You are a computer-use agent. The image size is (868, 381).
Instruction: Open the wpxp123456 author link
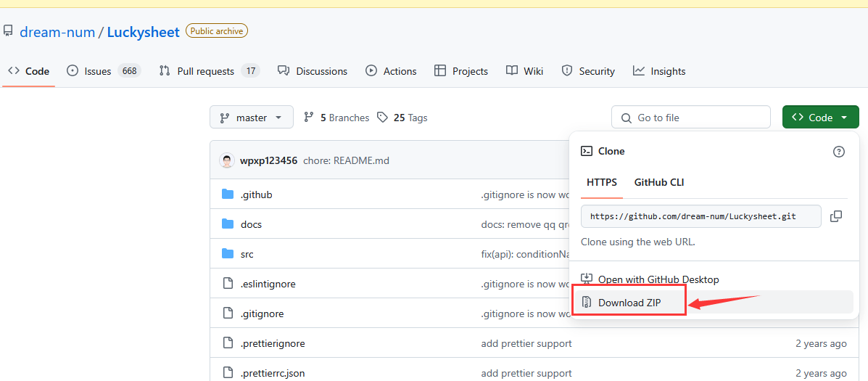click(268, 161)
